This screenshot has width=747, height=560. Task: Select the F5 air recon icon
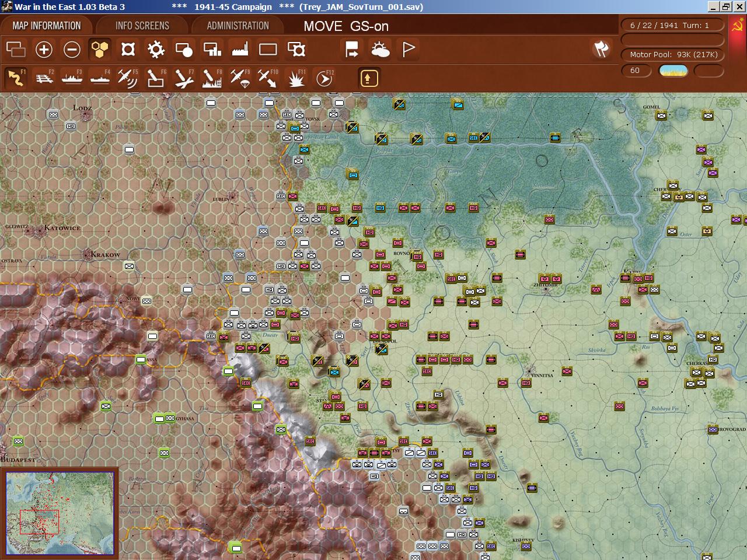pyautogui.click(x=128, y=78)
